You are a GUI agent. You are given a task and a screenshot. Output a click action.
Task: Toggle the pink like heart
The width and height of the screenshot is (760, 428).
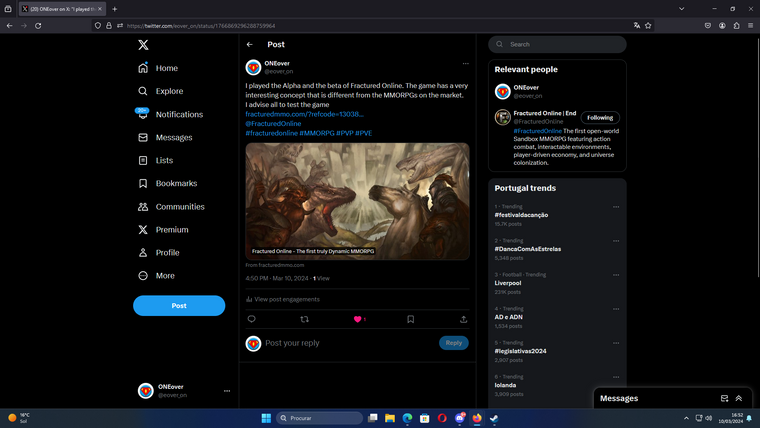[358, 319]
